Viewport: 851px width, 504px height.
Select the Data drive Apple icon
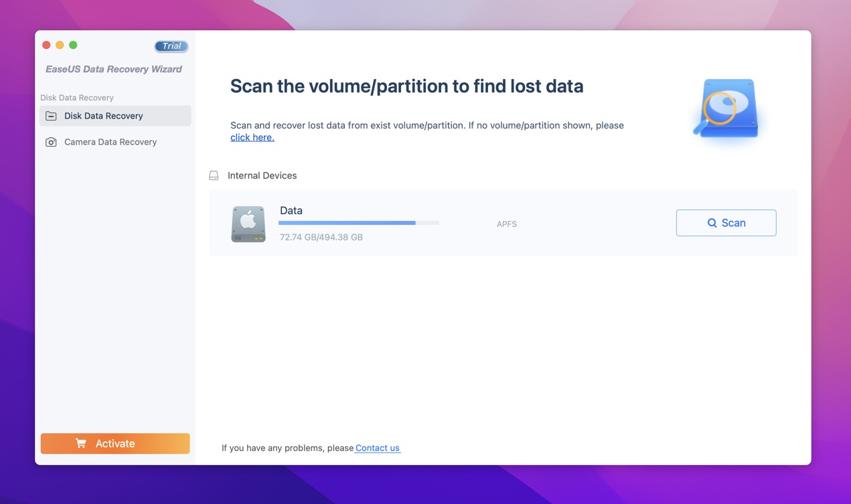click(x=248, y=224)
